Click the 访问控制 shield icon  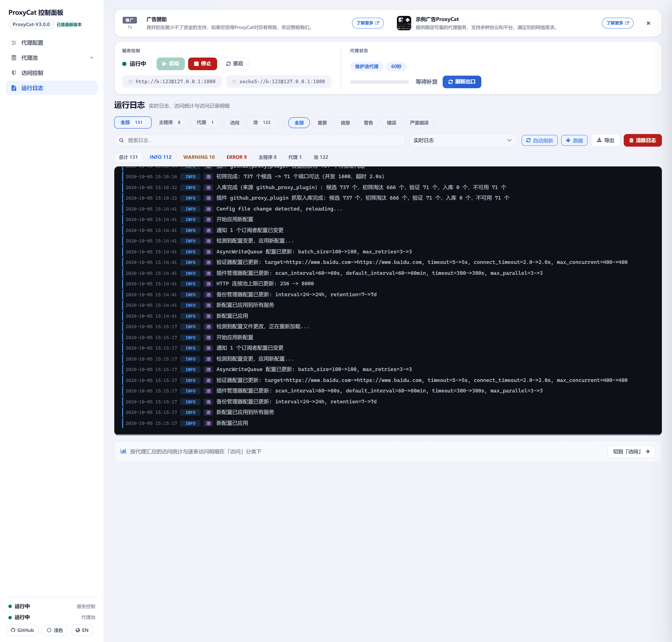[14, 73]
